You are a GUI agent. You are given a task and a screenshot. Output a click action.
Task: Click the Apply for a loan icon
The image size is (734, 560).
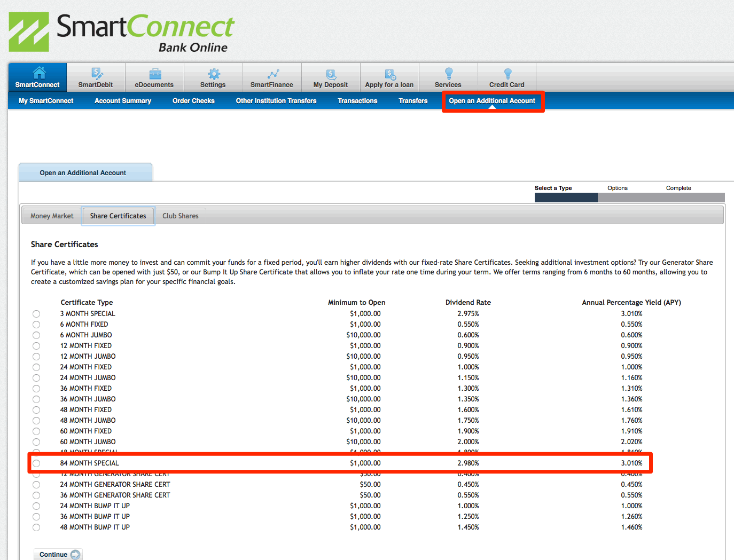[x=390, y=74]
